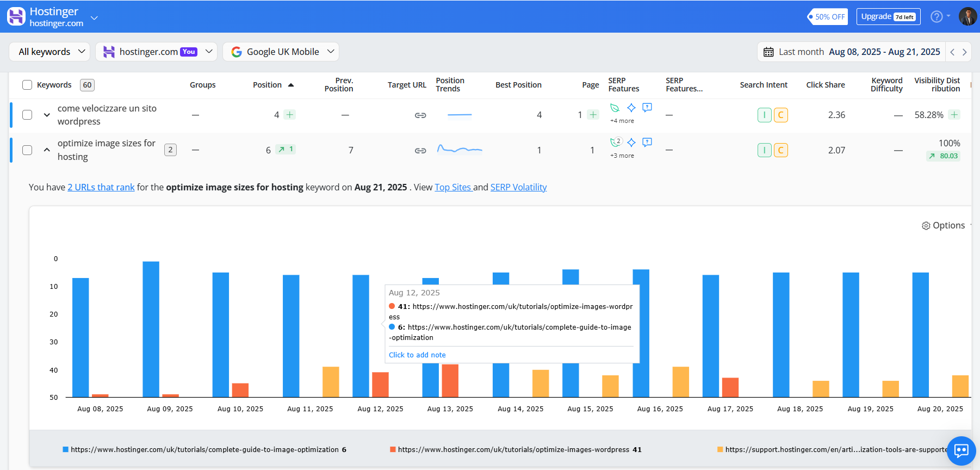Open target URL link icon for come velocizzare row
The width and height of the screenshot is (980, 470).
(420, 115)
